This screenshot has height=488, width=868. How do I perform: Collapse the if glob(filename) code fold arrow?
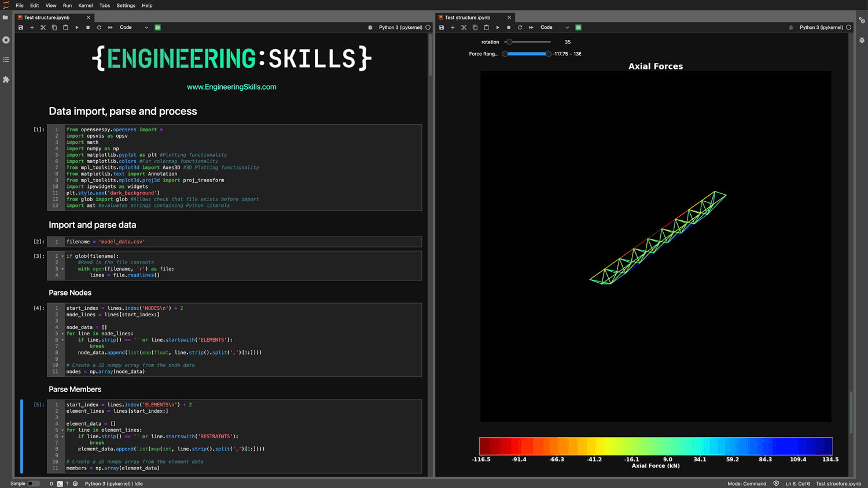(x=62, y=256)
